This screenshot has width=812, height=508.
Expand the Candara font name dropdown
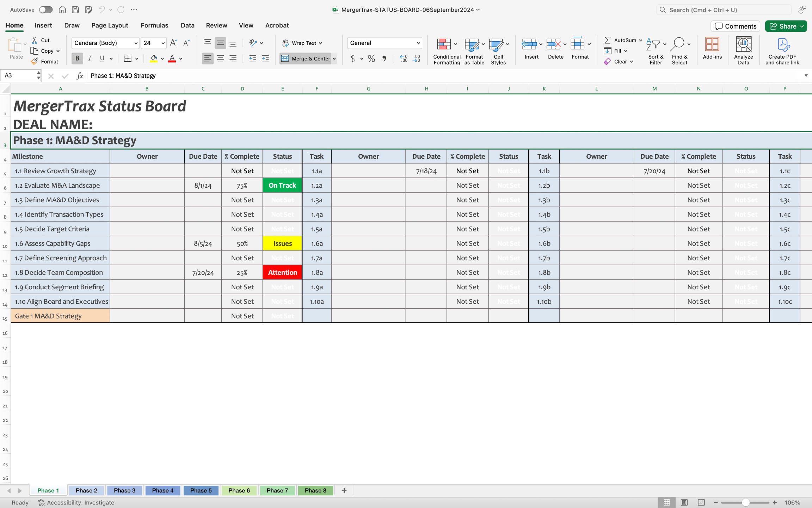click(x=136, y=43)
